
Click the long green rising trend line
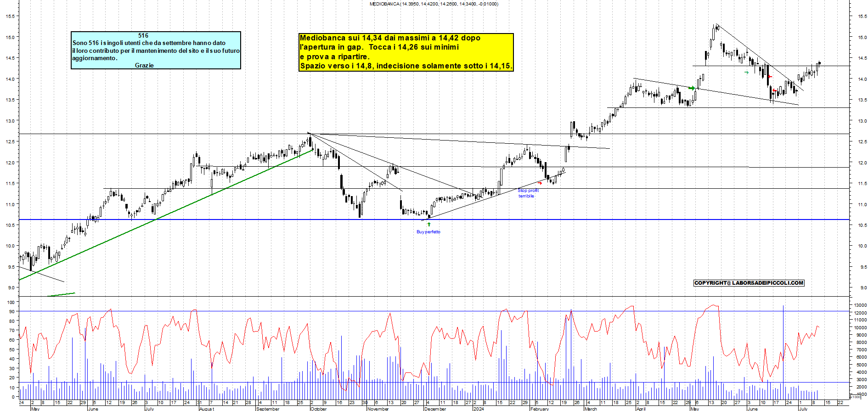(x=165, y=215)
